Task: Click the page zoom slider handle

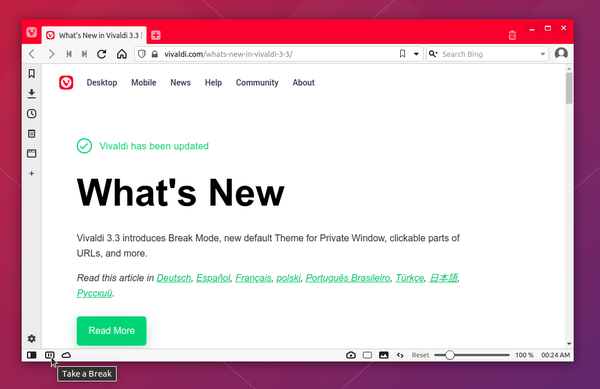Action: 450,355
